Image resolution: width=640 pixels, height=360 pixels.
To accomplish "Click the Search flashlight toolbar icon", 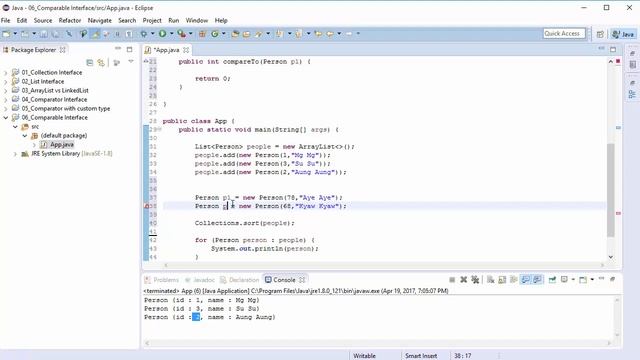I will tap(259, 34).
